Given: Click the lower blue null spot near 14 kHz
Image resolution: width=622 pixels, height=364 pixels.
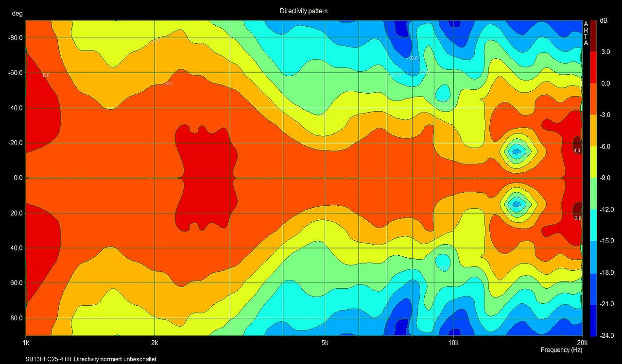Looking at the screenshot, I should pos(517,204).
